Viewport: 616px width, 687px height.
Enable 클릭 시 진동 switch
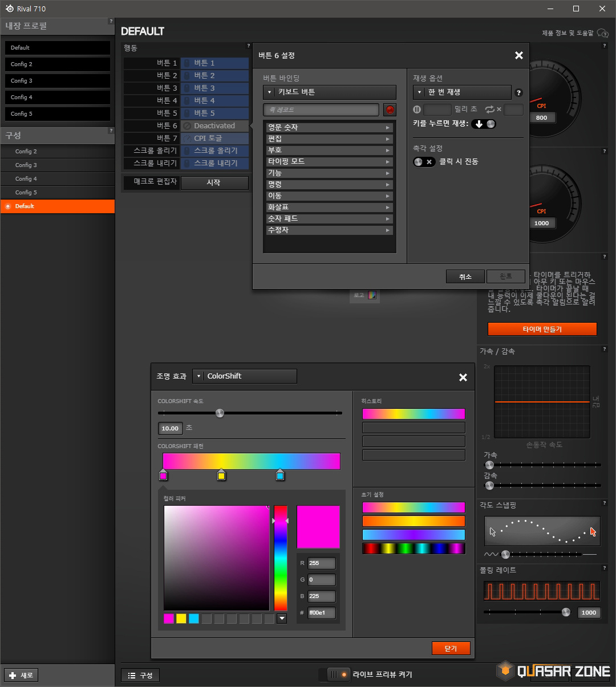[424, 162]
